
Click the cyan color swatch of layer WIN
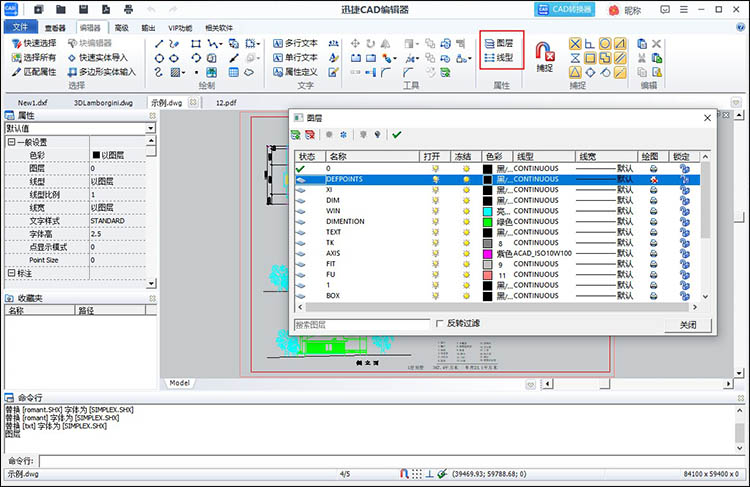point(487,211)
